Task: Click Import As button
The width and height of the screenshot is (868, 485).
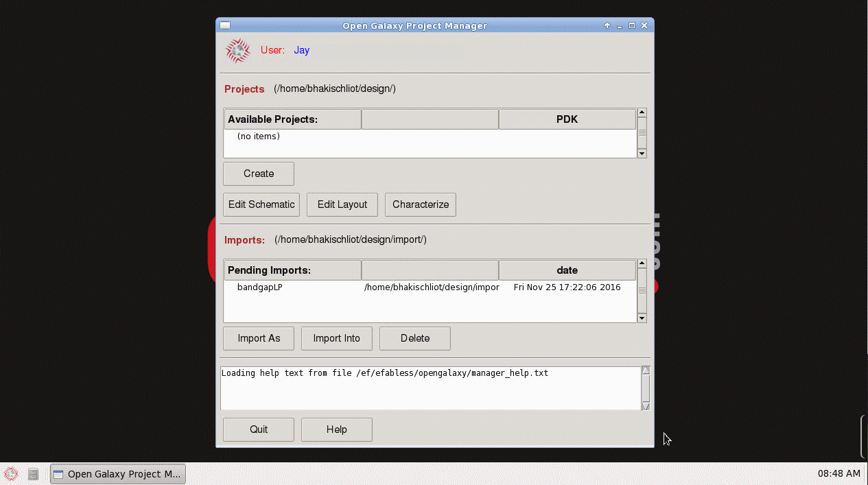Action: (x=259, y=338)
